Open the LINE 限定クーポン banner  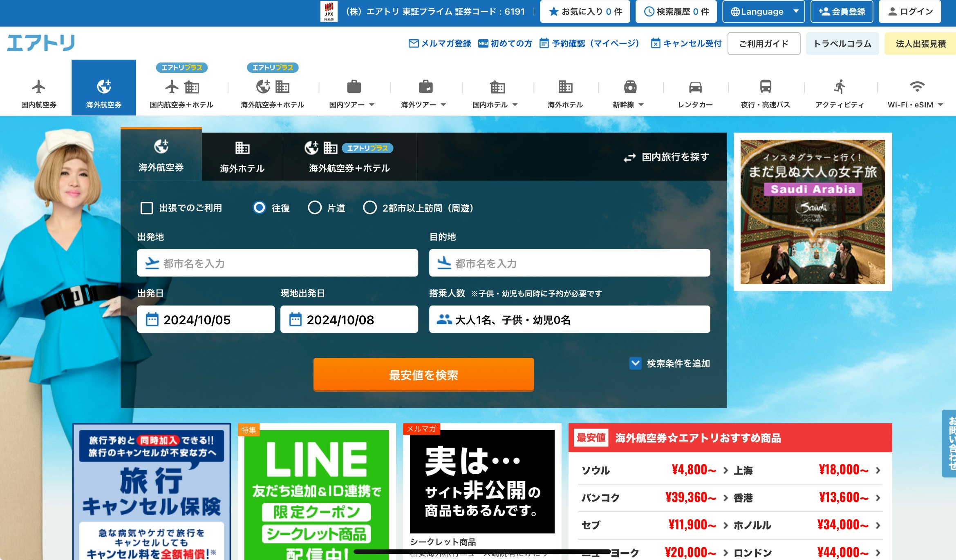point(316,492)
